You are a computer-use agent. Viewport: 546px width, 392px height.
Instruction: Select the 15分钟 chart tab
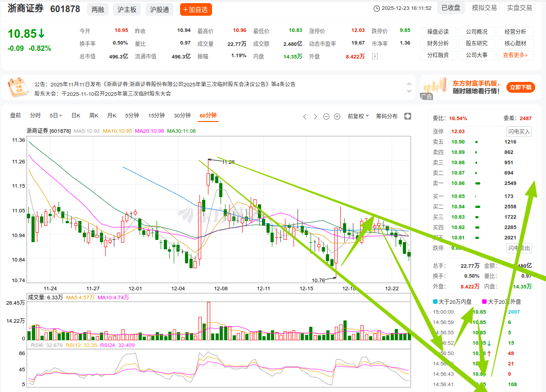point(156,116)
